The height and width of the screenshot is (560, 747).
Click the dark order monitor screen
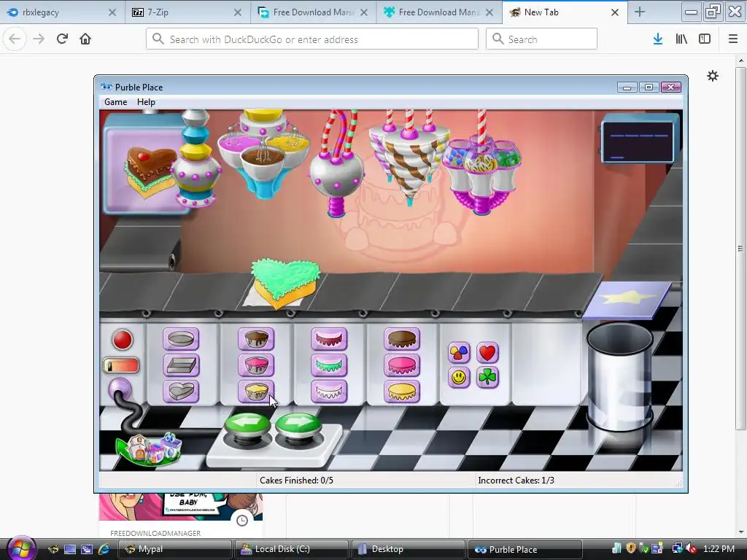point(638,141)
